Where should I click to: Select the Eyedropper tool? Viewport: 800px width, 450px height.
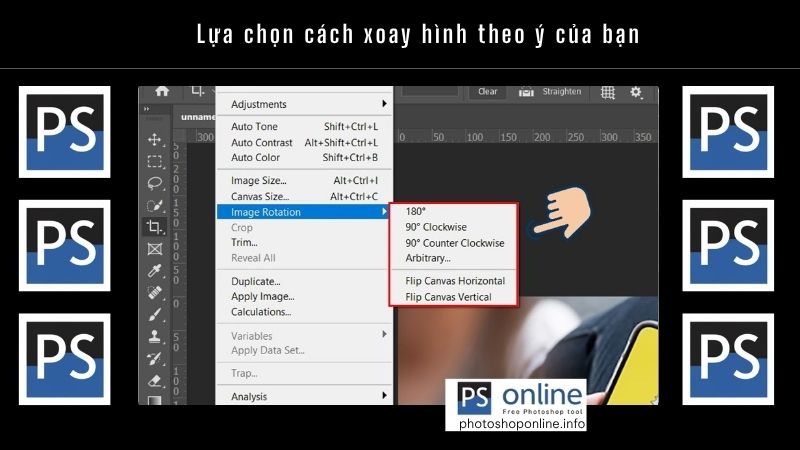tap(155, 270)
